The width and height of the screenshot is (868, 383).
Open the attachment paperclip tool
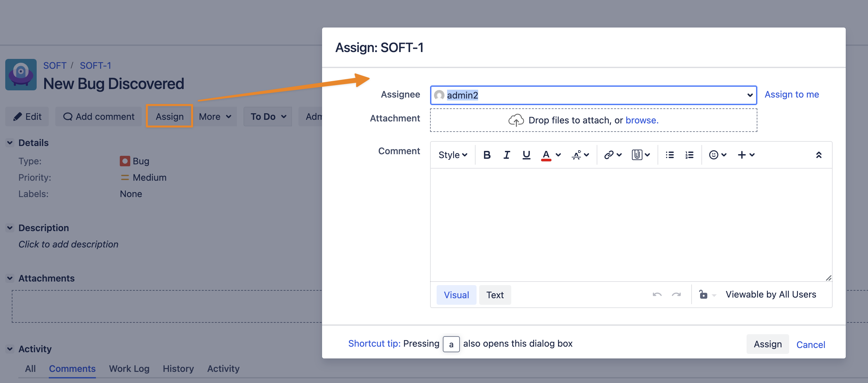pyautogui.click(x=641, y=155)
